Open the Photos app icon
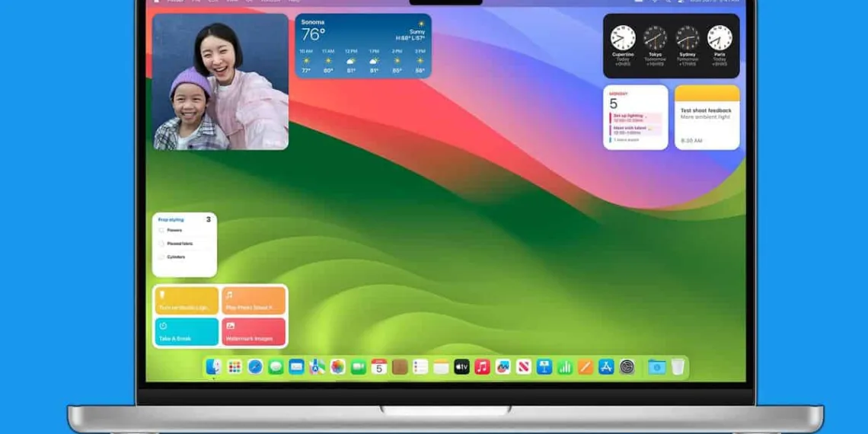 337,367
